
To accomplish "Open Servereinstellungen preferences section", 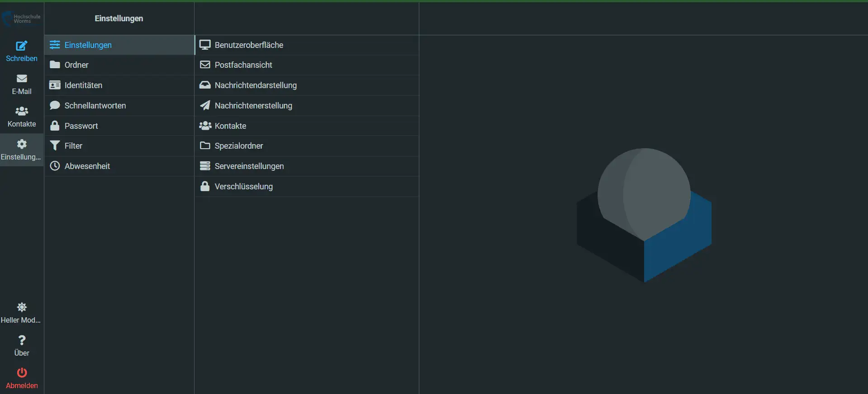I will click(x=249, y=166).
